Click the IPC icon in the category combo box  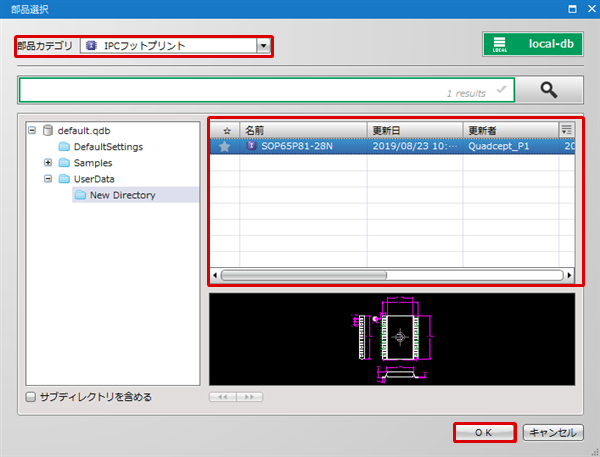(x=91, y=46)
